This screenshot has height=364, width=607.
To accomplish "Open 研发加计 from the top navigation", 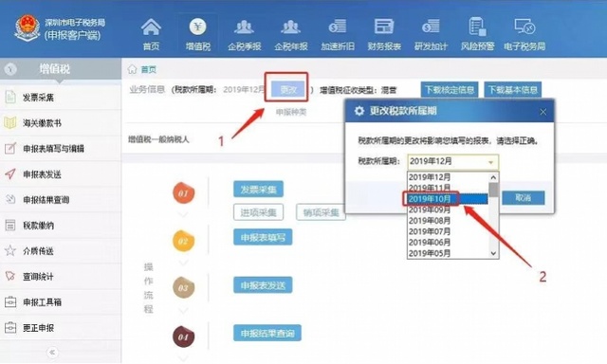I will click(x=431, y=34).
